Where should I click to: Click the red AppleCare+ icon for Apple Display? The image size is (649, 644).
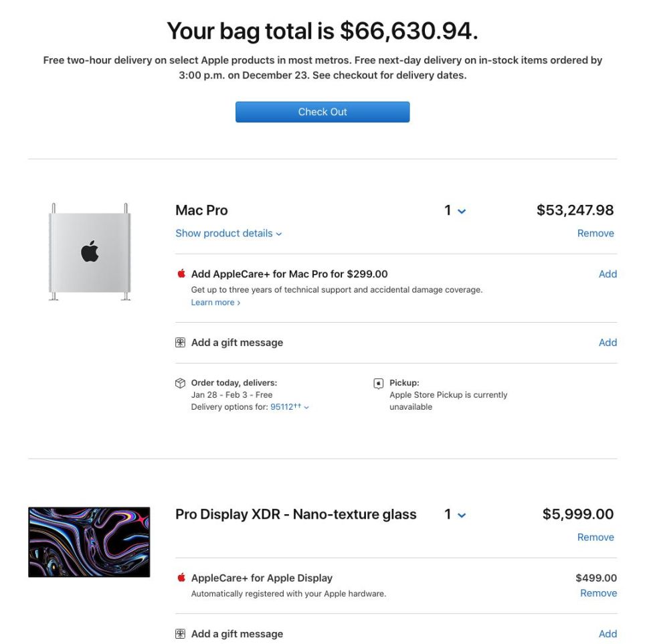pos(181,577)
